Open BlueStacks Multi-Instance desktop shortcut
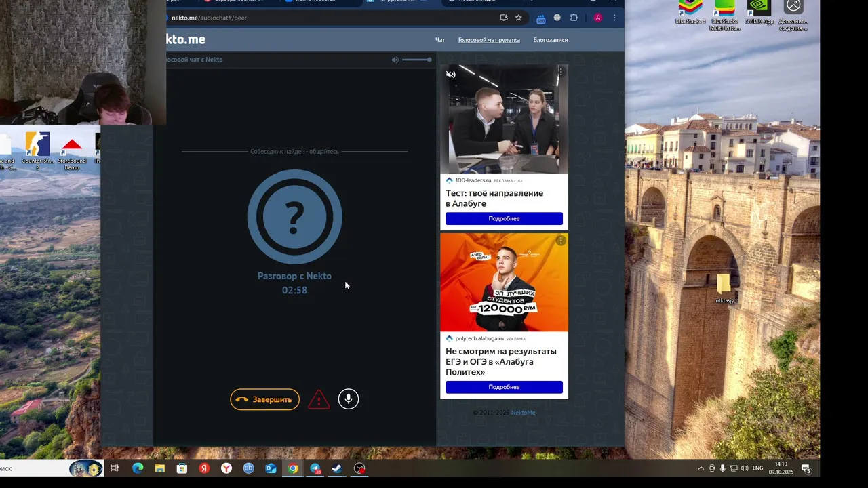 [x=725, y=15]
